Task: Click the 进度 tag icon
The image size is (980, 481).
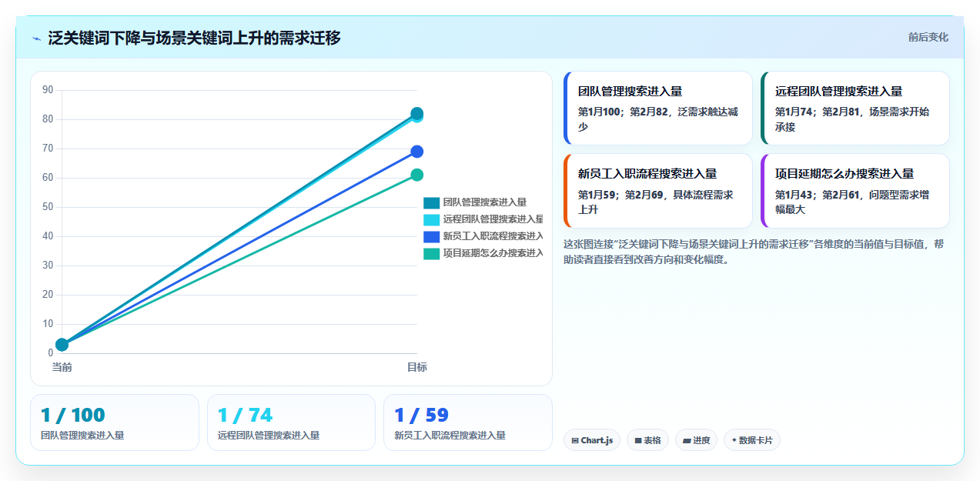Action: 686,440
